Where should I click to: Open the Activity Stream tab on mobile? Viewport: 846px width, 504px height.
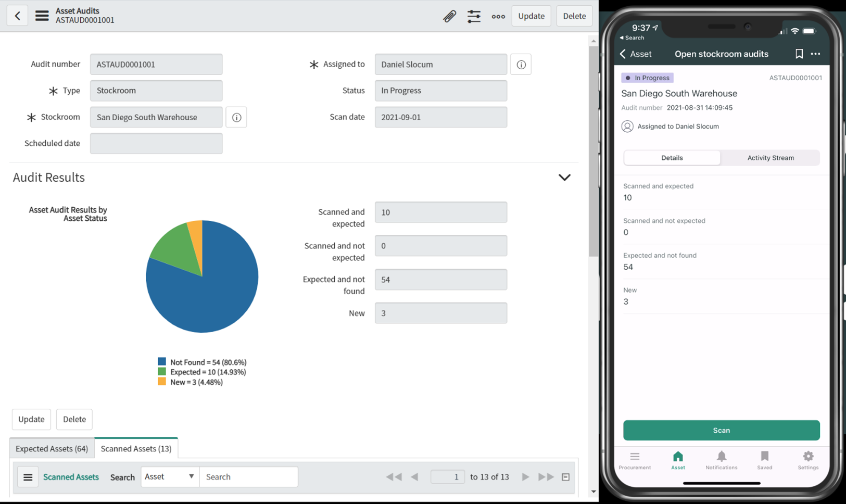coord(770,158)
